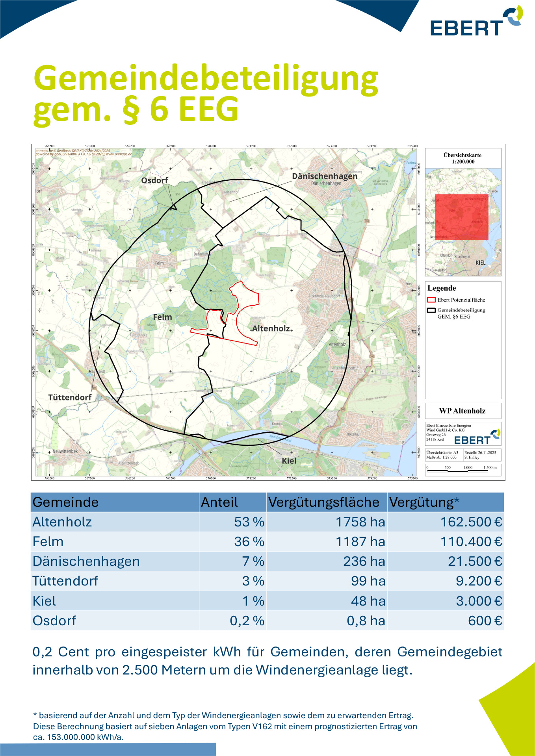Click the EBERT logo in the page header
Image resolution: width=535 pixels, height=756 pixels.
pyautogui.click(x=476, y=23)
